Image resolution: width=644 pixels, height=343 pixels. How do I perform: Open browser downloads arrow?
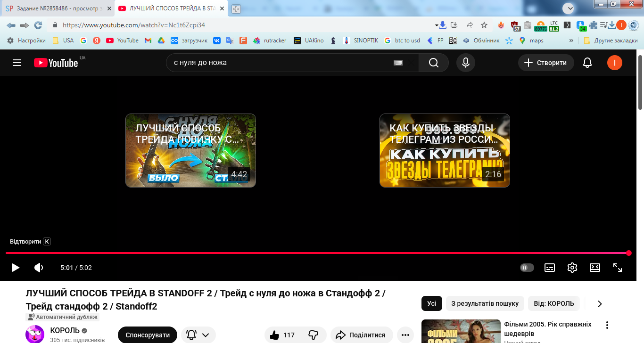click(x=612, y=25)
